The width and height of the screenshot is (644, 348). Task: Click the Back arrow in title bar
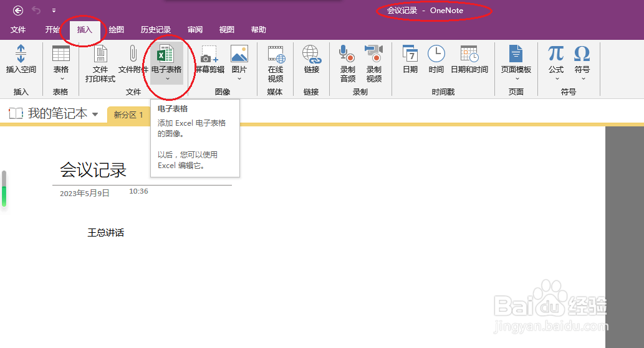[18, 11]
